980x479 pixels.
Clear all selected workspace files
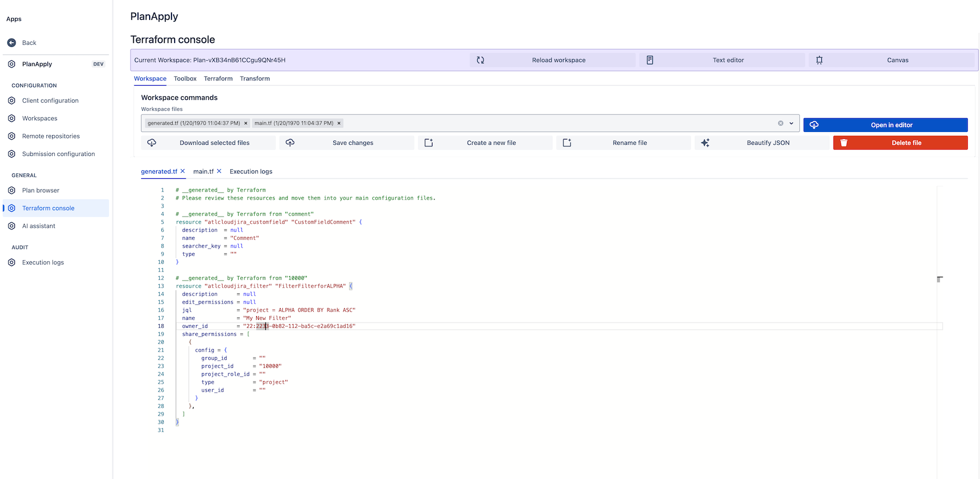(x=780, y=123)
